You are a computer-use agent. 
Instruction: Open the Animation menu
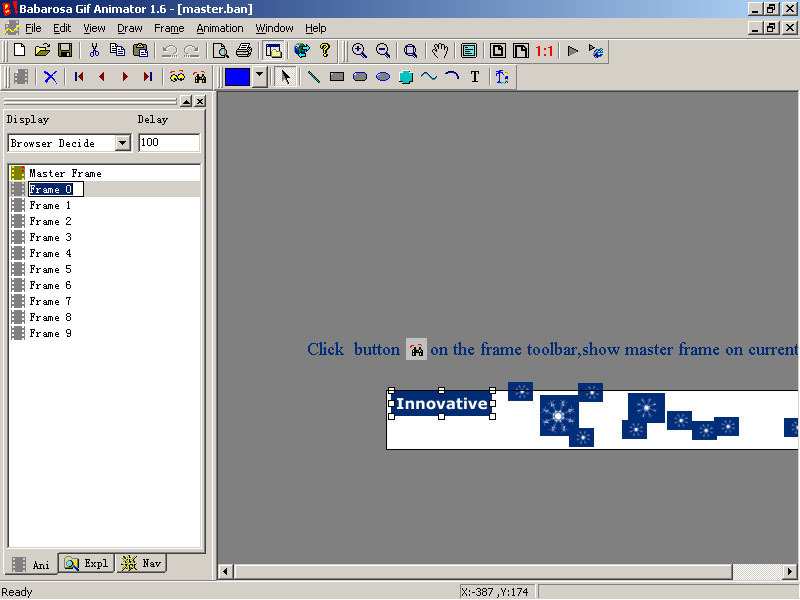220,28
